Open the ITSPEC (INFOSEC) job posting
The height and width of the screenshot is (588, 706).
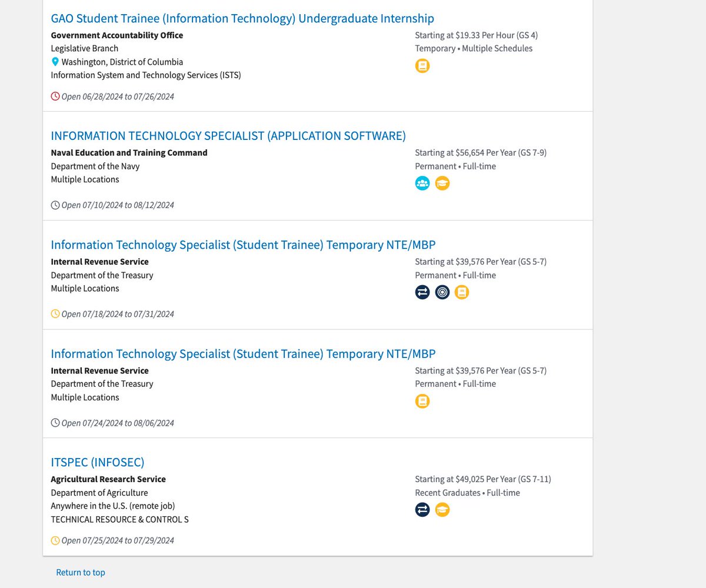(98, 462)
